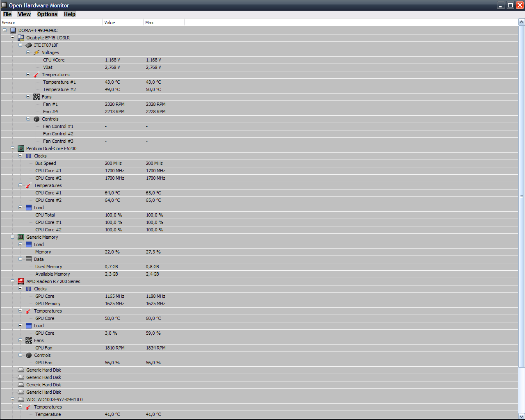Image resolution: width=525 pixels, height=420 pixels.
Task: Click the thermometer icon under WDC WD1002F9YZ
Action: [29, 407]
